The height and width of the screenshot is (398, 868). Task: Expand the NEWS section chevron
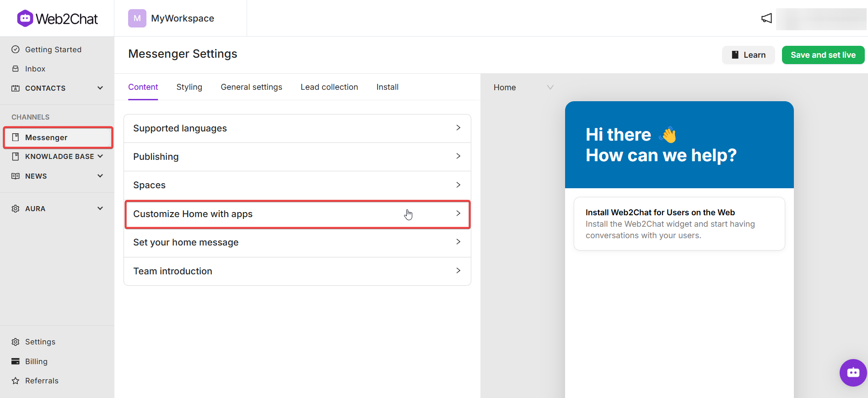[x=100, y=176]
